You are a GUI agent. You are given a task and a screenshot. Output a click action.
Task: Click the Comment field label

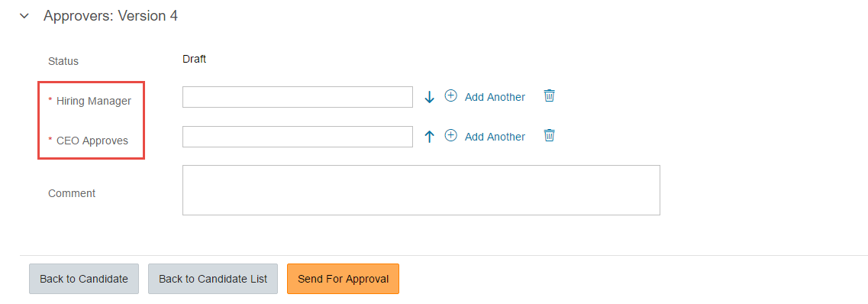(72, 193)
